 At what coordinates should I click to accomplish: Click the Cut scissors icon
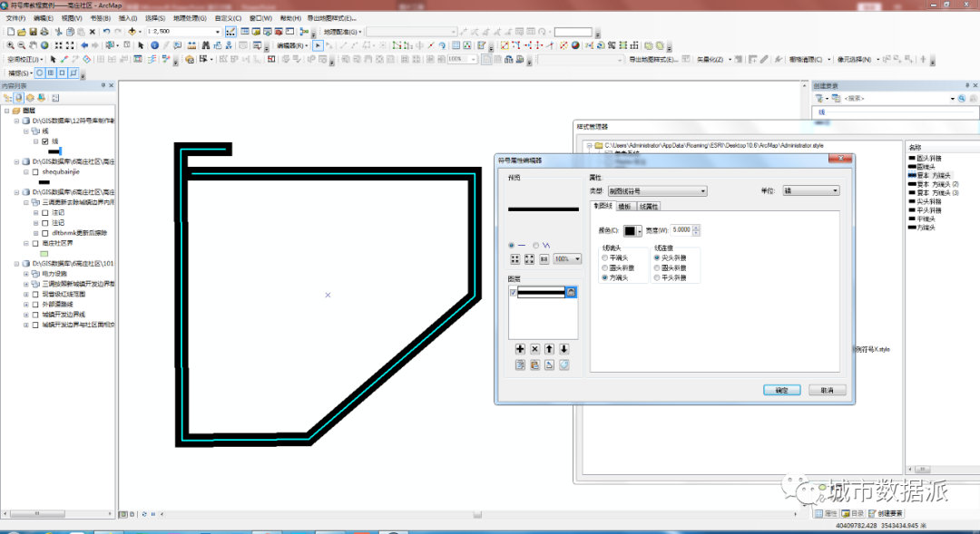[59, 31]
